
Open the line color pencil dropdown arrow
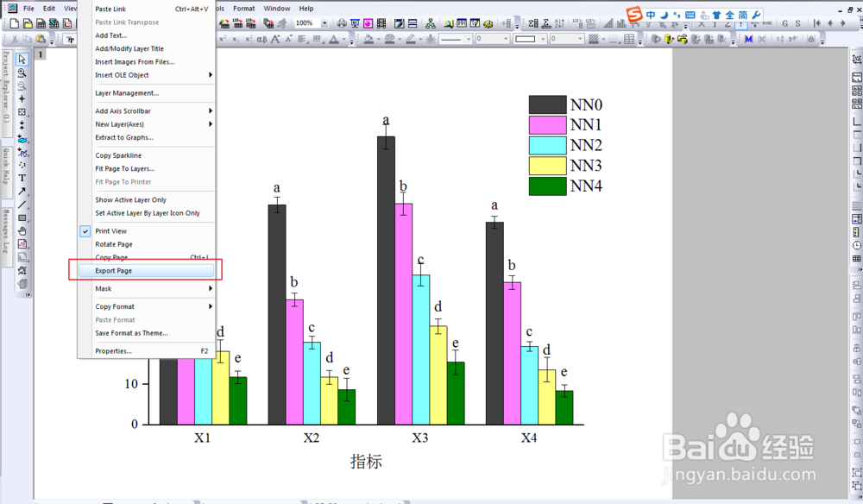(x=420, y=39)
